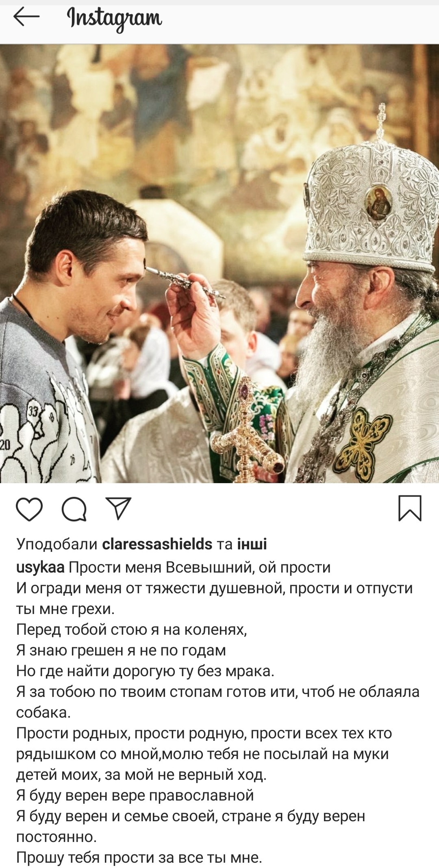Tap the Instagram logo in the header
This screenshot has width=439, height=868.
(x=115, y=20)
